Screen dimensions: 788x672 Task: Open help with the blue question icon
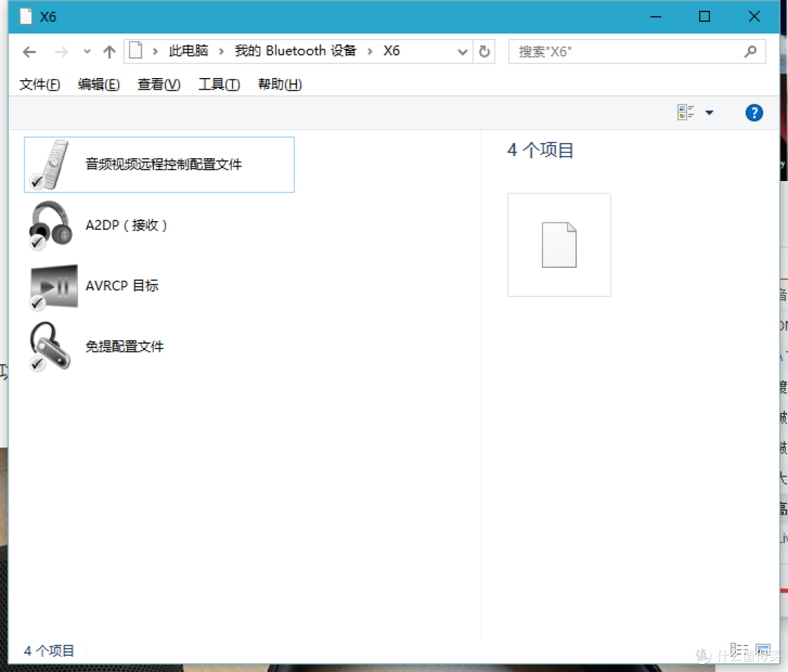point(754,112)
